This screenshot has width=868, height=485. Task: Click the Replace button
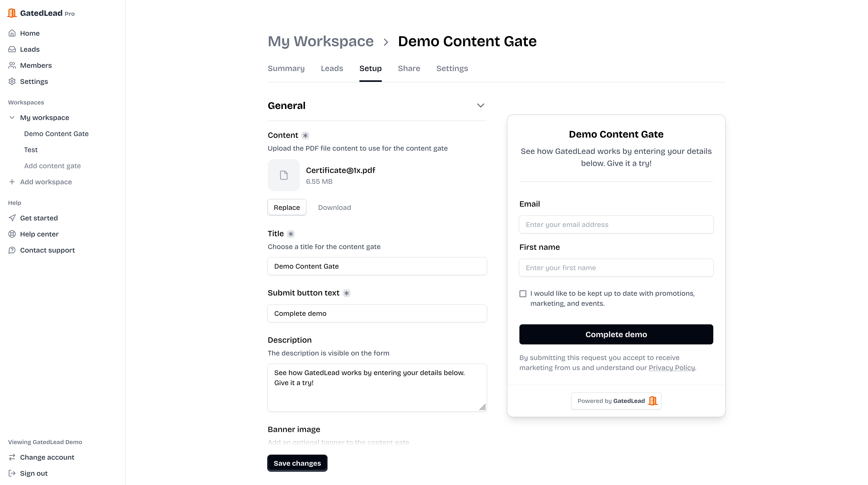(287, 207)
